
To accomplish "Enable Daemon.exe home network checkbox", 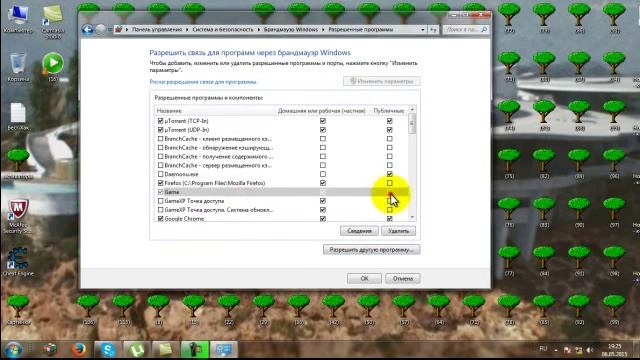I will click(x=323, y=174).
